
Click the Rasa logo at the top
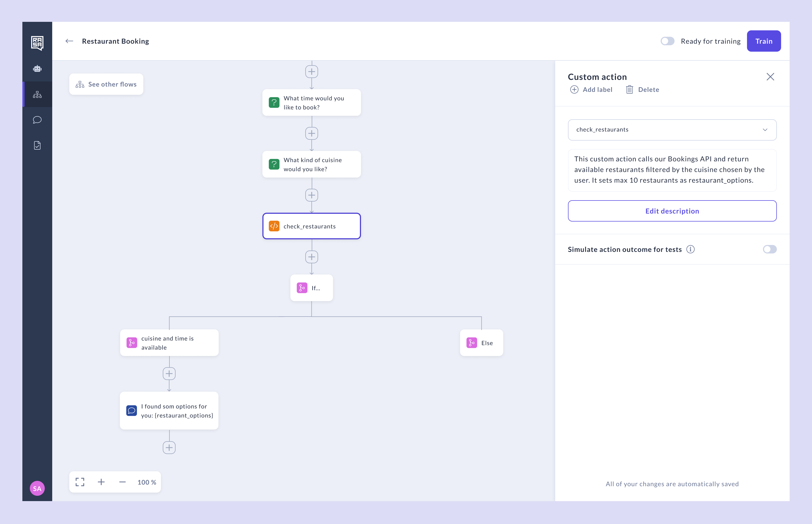tap(37, 43)
